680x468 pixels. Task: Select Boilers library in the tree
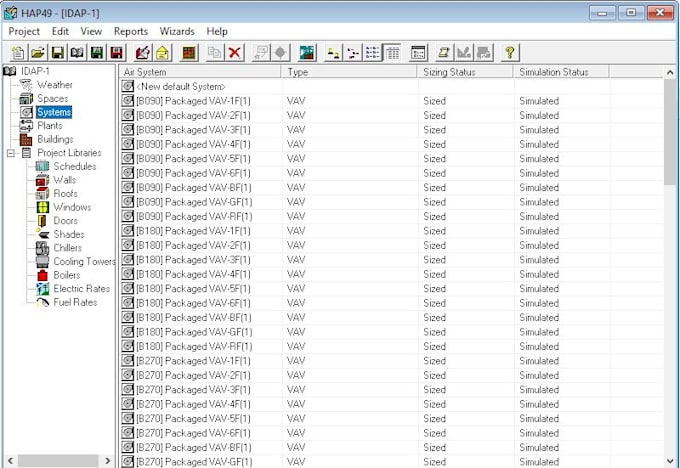coord(67,275)
